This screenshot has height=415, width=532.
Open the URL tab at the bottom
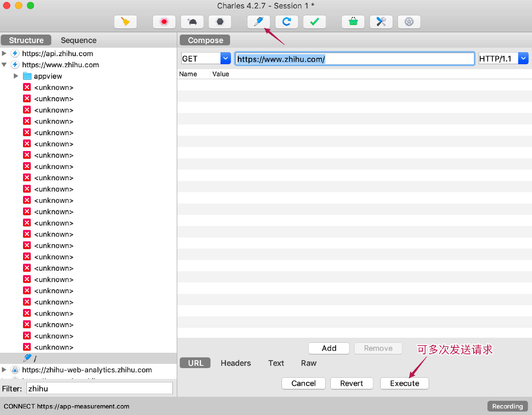point(196,363)
